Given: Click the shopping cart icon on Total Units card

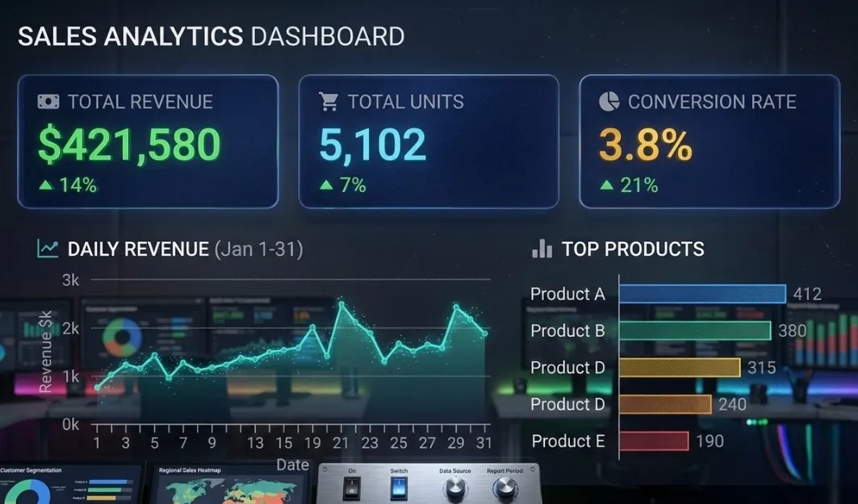Looking at the screenshot, I should pos(328,102).
